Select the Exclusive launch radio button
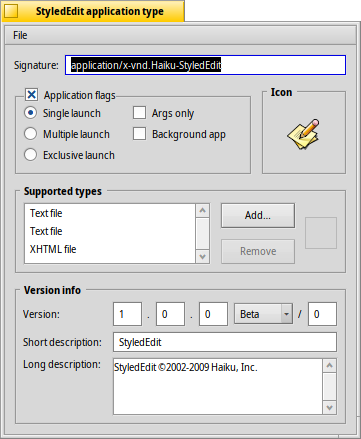361x439 pixels. pos(30,155)
